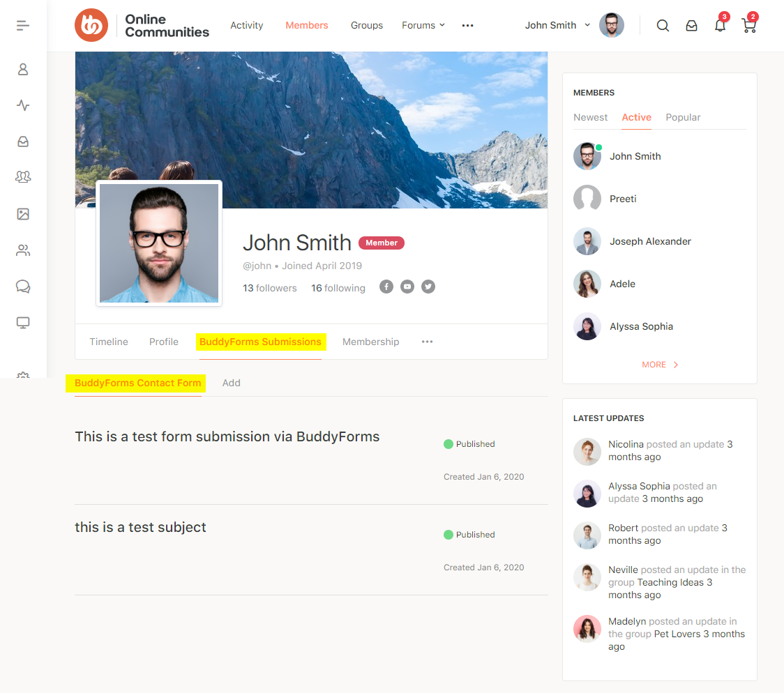Select the activity pulse icon in sidebar

pos(23,105)
